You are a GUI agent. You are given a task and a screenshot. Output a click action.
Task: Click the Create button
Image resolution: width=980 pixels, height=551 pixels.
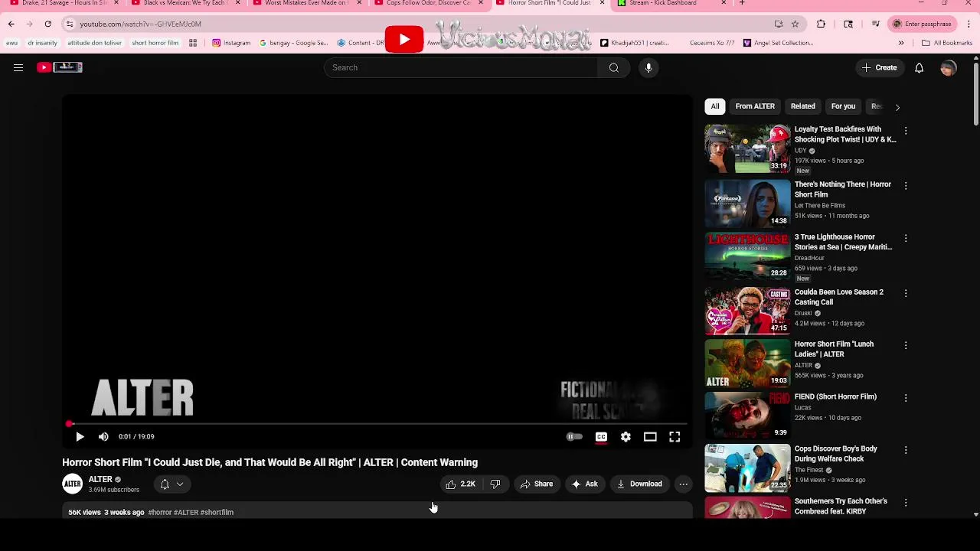pyautogui.click(x=879, y=67)
